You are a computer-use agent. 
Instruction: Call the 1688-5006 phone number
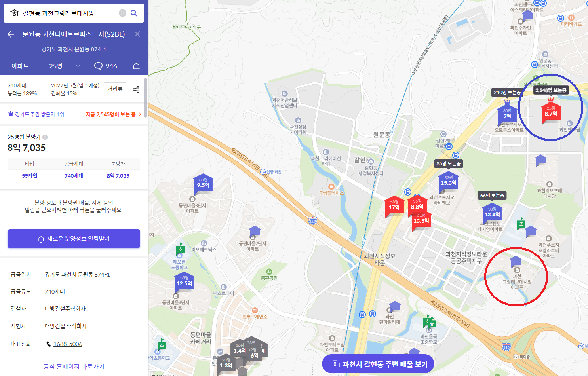point(68,344)
